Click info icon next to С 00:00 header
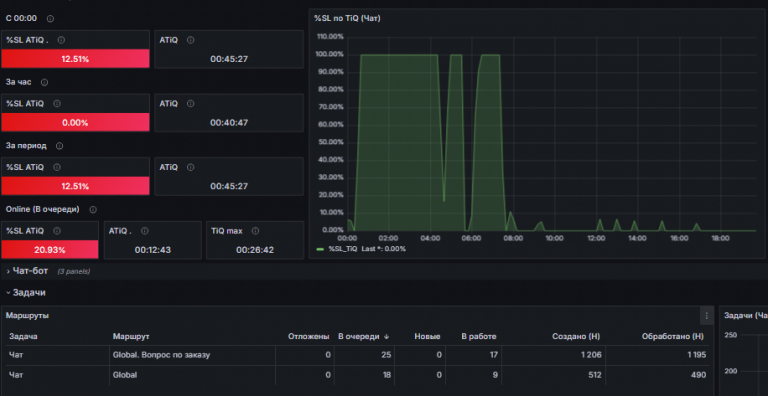The height and width of the screenshot is (396, 768). point(50,19)
